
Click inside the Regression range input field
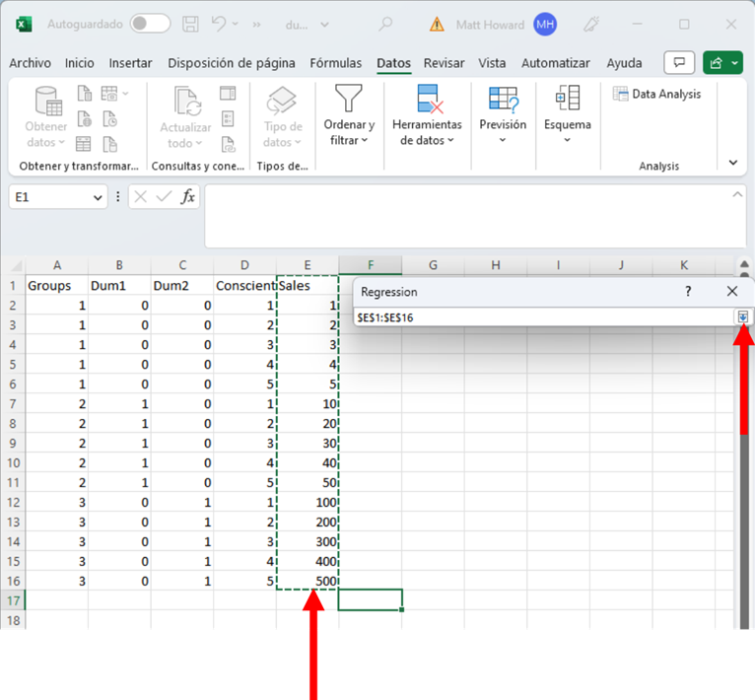click(x=542, y=316)
